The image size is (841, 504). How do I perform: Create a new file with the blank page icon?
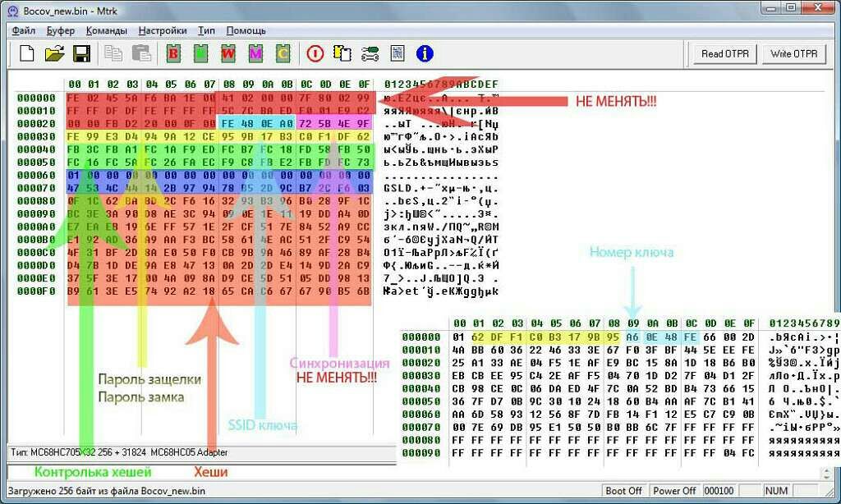pyautogui.click(x=27, y=53)
